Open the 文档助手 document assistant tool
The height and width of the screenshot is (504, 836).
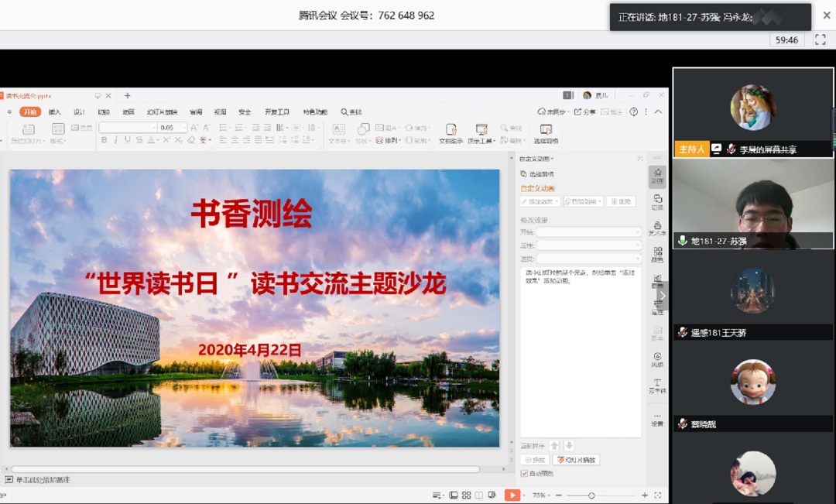(x=451, y=133)
